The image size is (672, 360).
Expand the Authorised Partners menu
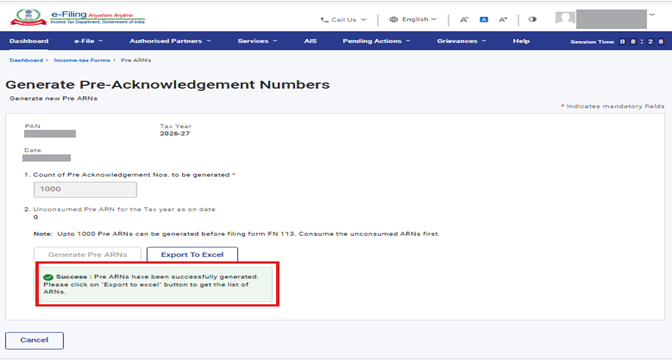170,41
